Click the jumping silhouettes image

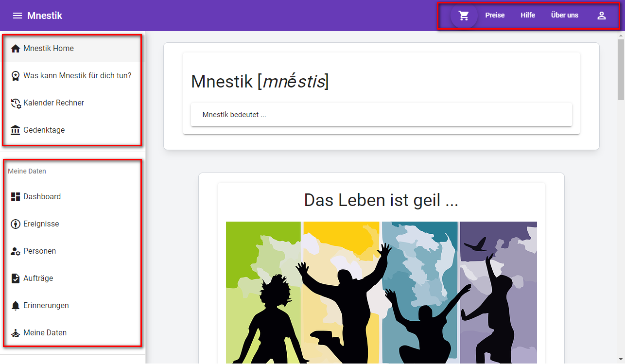coord(381,292)
